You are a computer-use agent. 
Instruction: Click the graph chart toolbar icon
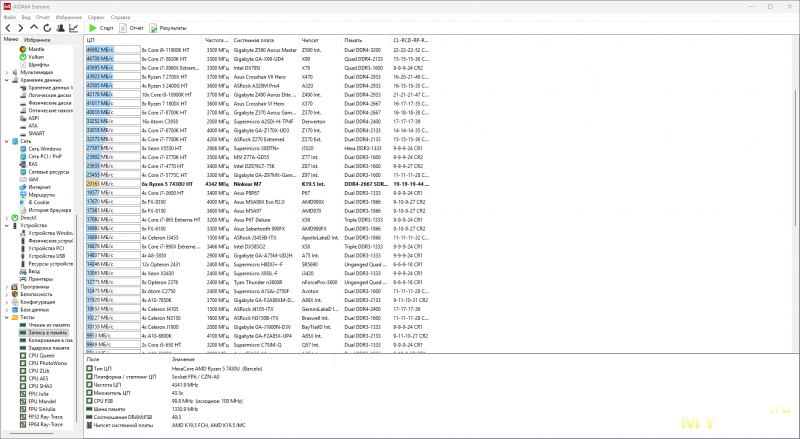point(74,28)
